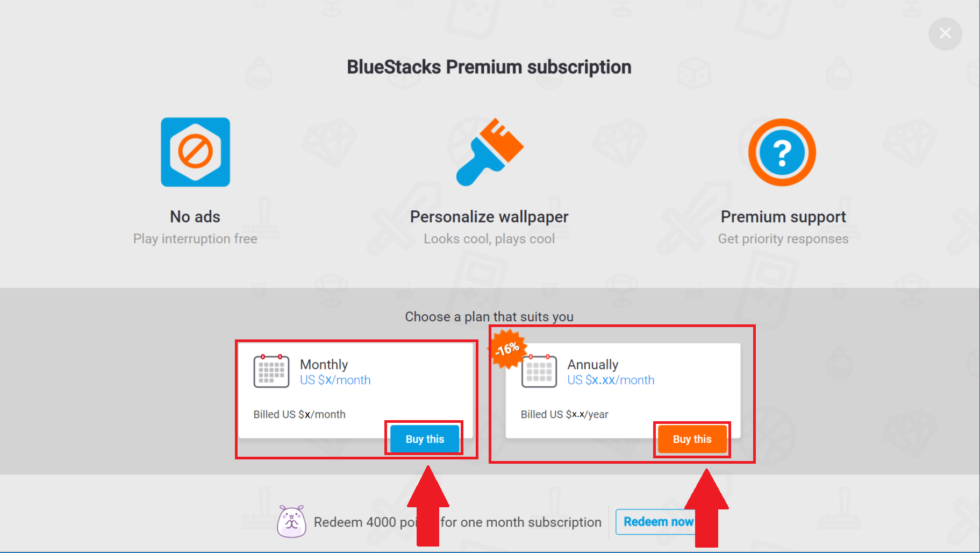The image size is (980, 553).
Task: Click the US $x/month price link
Action: coord(335,380)
